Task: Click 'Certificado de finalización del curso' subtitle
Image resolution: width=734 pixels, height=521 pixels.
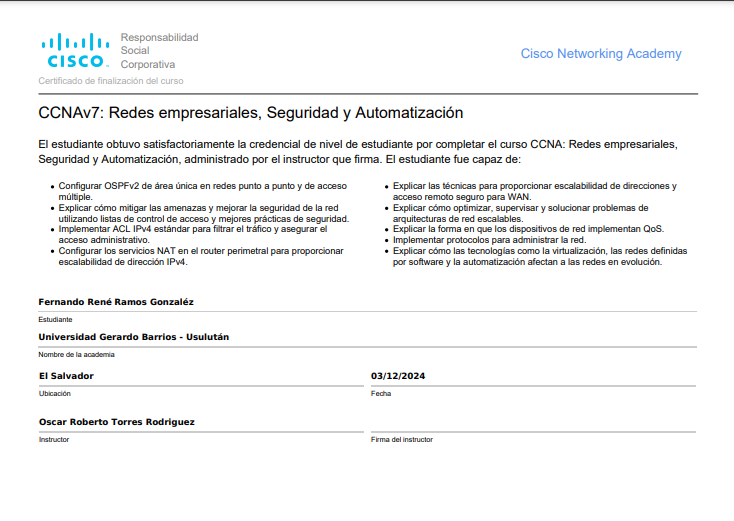Action: pyautogui.click(x=111, y=81)
